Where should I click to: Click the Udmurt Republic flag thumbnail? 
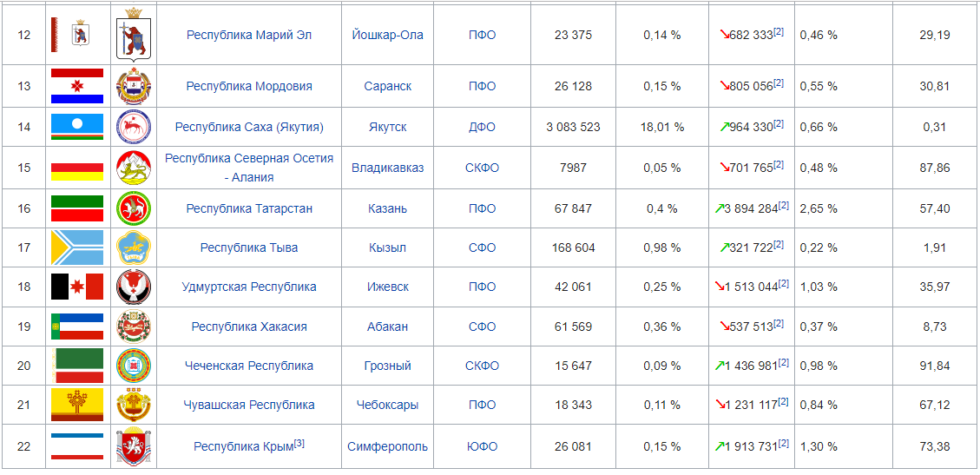77,287
